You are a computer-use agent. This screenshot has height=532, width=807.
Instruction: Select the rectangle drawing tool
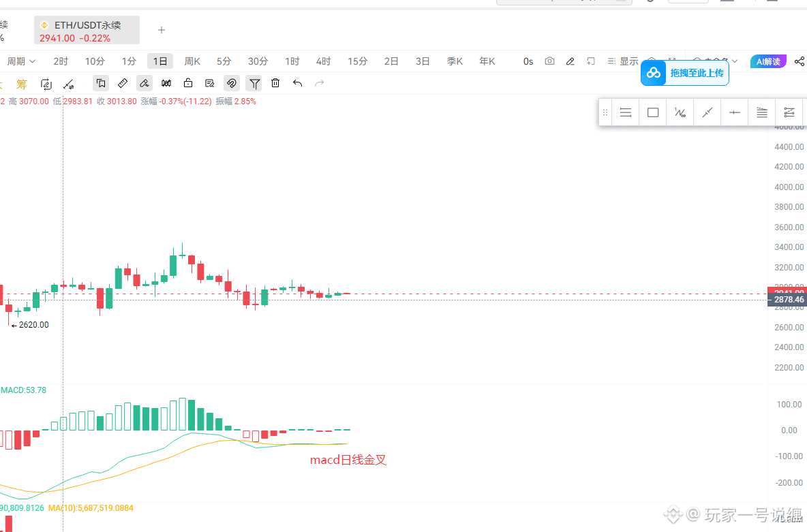(652, 112)
